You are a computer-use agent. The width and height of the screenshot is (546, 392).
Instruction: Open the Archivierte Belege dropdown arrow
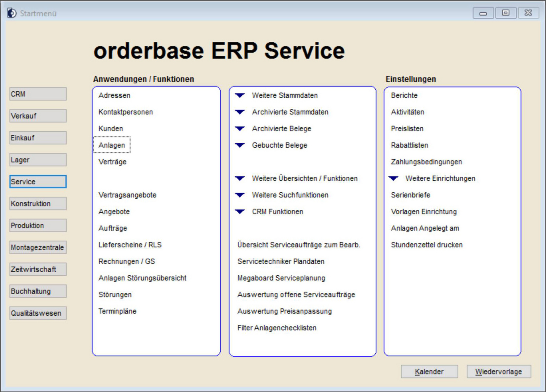click(x=240, y=129)
